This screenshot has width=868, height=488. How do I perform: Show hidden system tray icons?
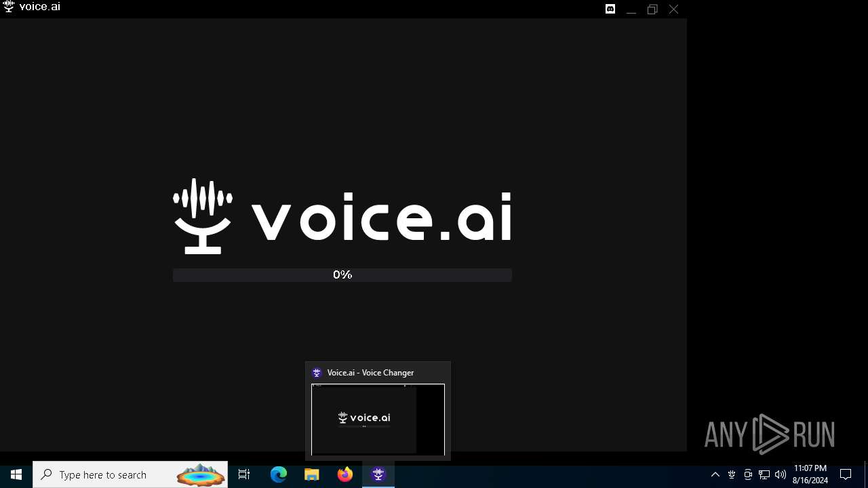[x=715, y=474]
